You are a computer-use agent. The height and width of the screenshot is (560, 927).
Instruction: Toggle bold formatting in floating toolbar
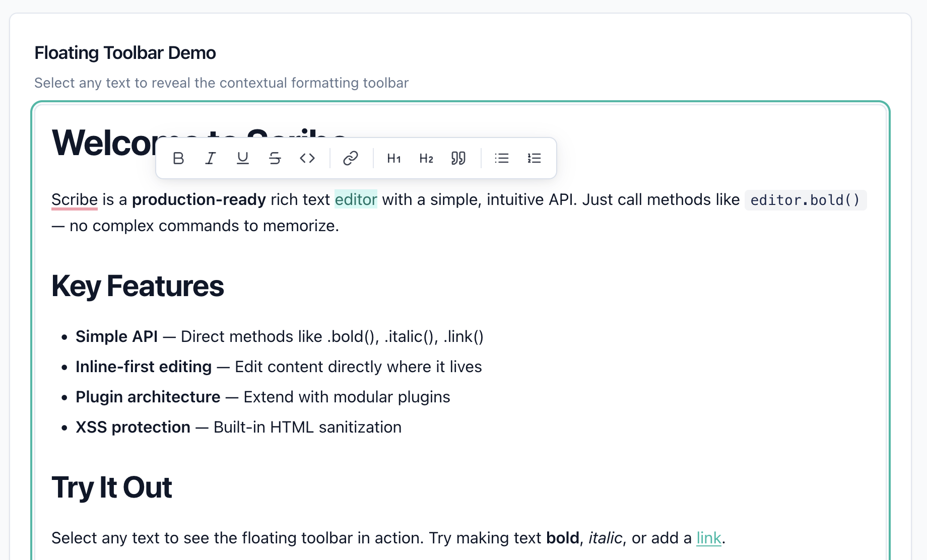pos(178,158)
